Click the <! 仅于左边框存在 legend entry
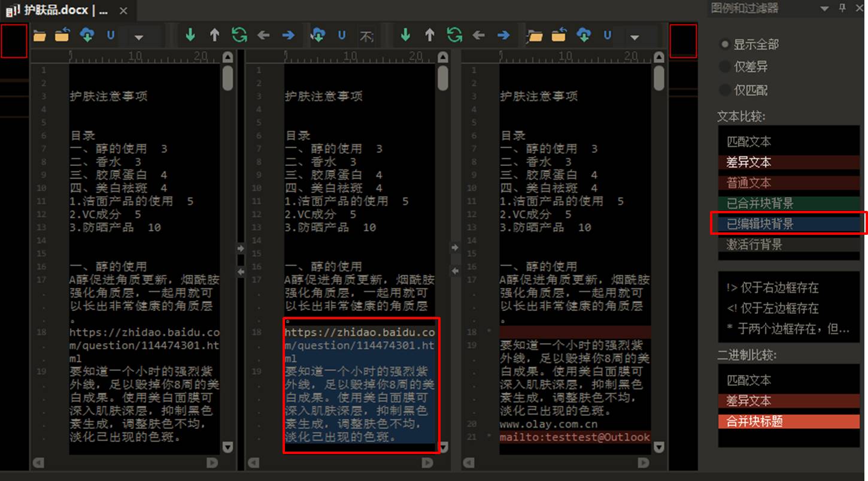The height and width of the screenshot is (481, 868). pos(772,308)
